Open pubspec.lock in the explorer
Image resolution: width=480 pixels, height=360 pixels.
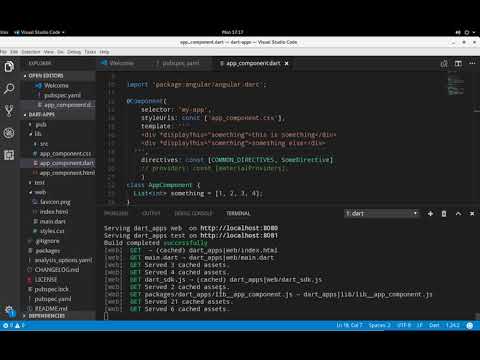(x=52, y=289)
